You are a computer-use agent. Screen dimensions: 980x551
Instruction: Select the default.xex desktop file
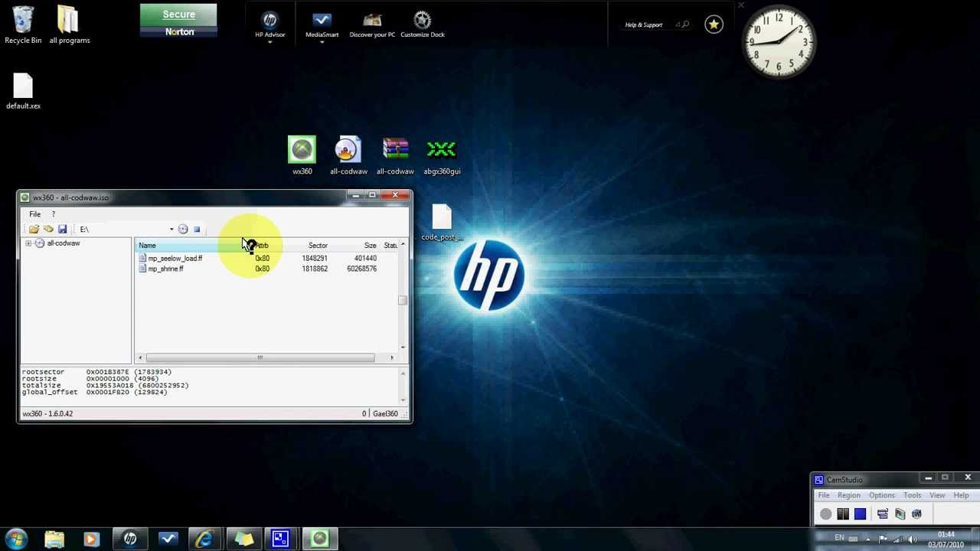coord(23,91)
